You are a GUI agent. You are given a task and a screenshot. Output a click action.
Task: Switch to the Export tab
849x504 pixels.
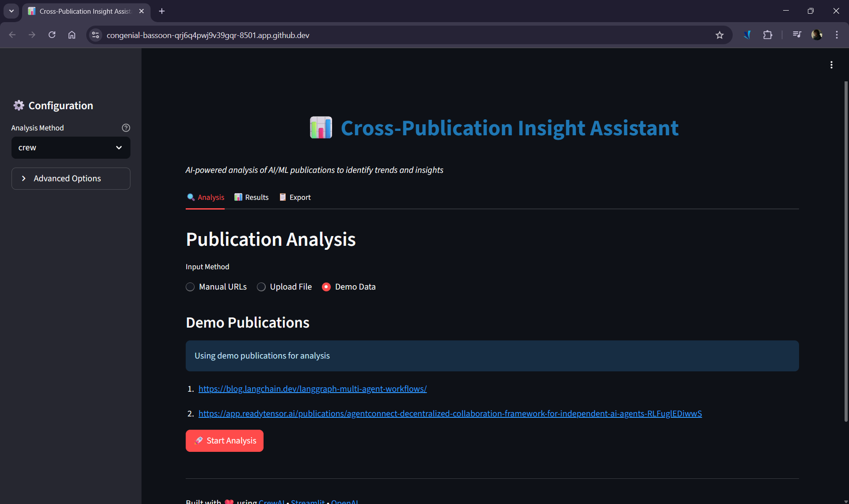click(295, 197)
